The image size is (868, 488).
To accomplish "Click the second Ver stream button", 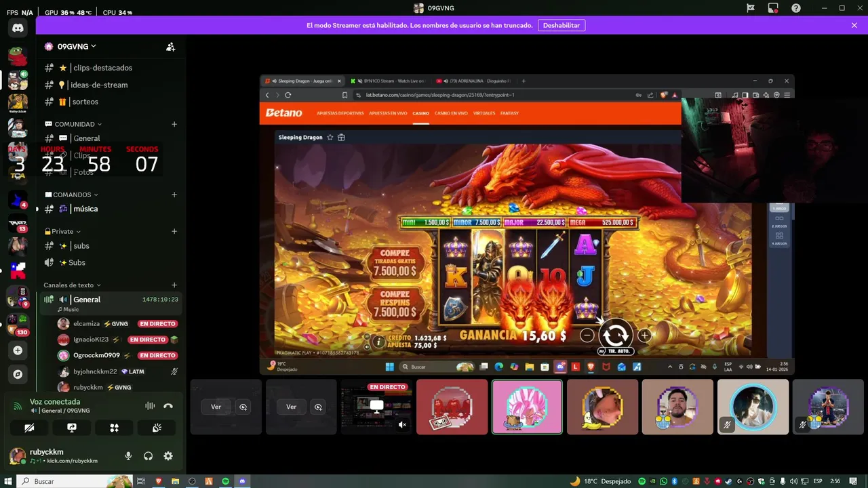I will click(x=291, y=407).
